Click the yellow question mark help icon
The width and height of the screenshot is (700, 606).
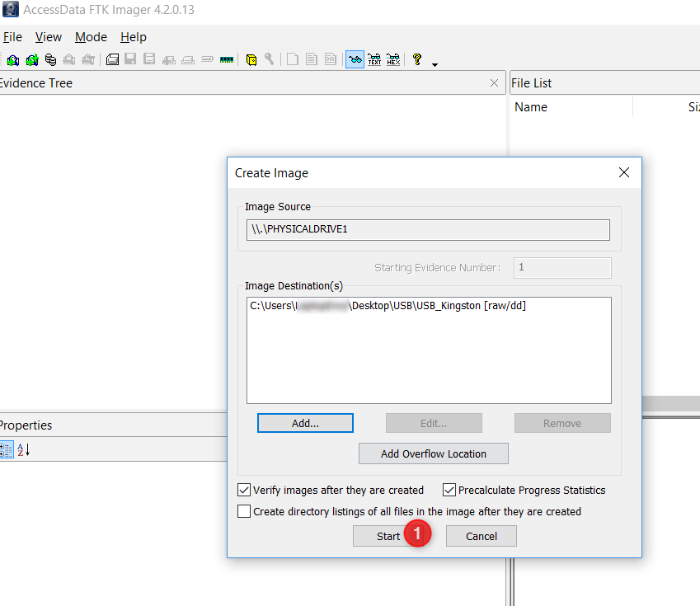click(x=417, y=59)
